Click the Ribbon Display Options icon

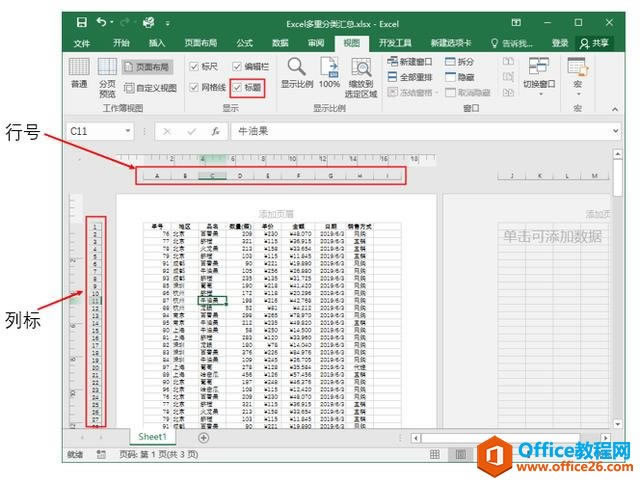(x=516, y=22)
